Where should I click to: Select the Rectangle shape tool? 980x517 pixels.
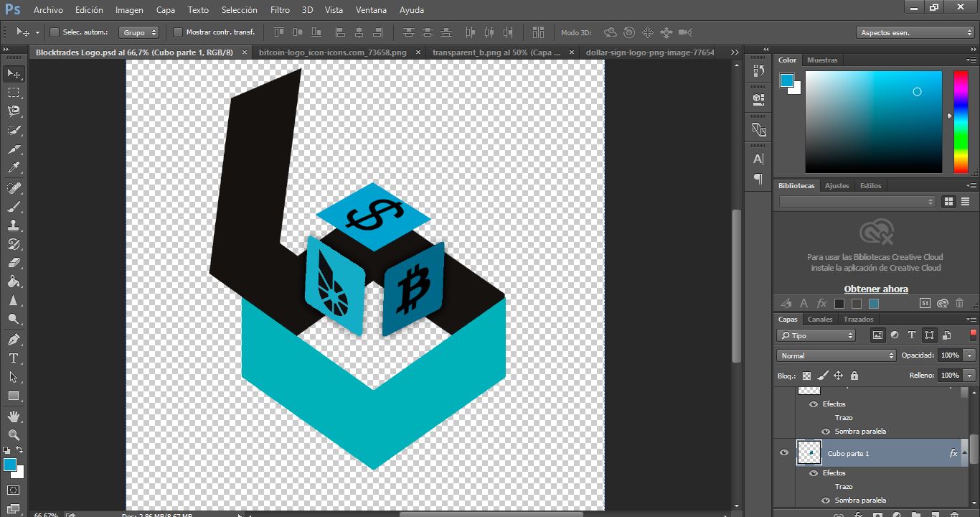coord(14,396)
